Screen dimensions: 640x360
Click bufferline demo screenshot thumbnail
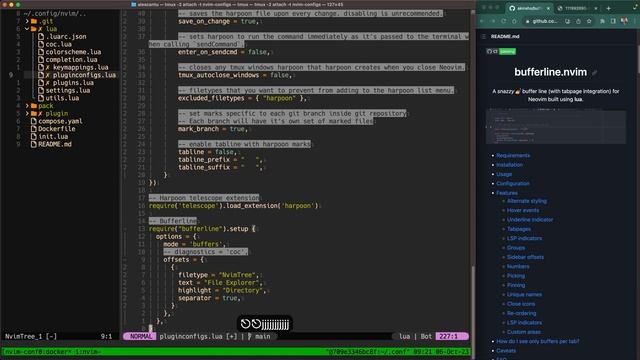click(556, 127)
